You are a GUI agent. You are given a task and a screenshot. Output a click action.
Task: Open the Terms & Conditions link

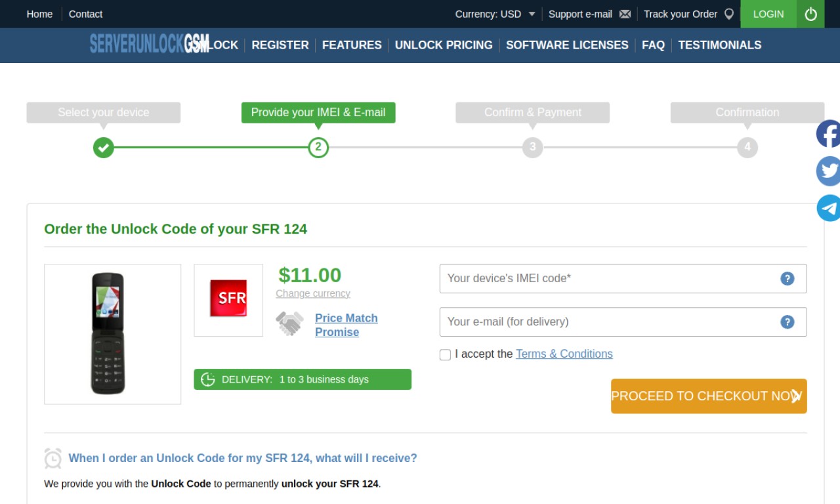564,354
